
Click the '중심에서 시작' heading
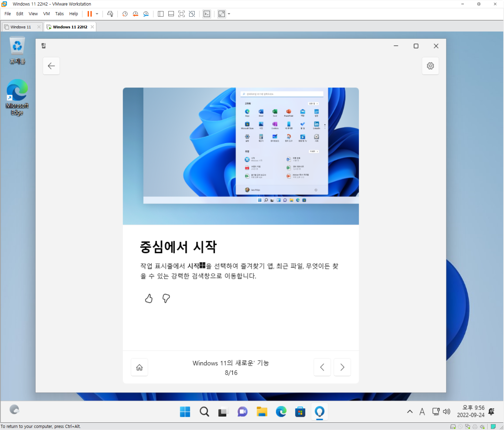tap(178, 247)
